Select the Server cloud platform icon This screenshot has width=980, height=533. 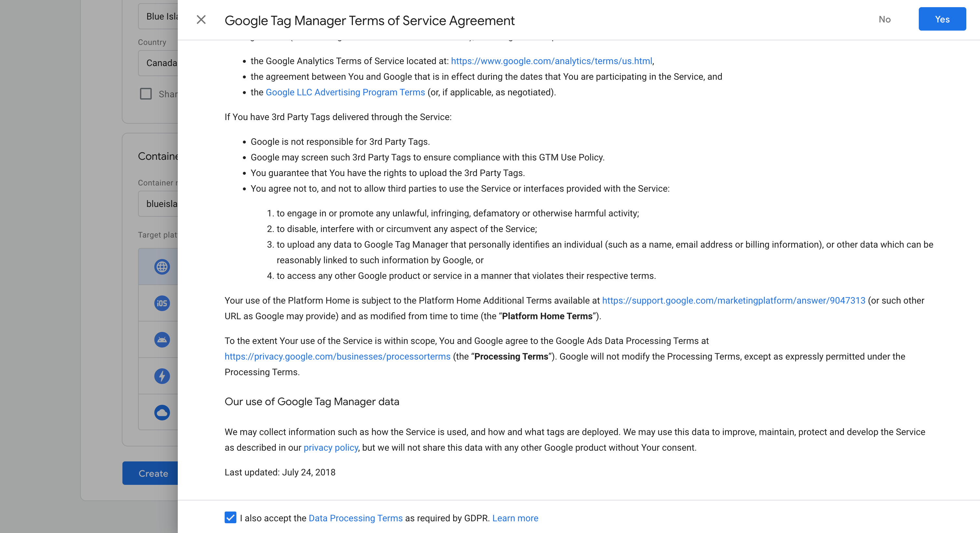162,413
